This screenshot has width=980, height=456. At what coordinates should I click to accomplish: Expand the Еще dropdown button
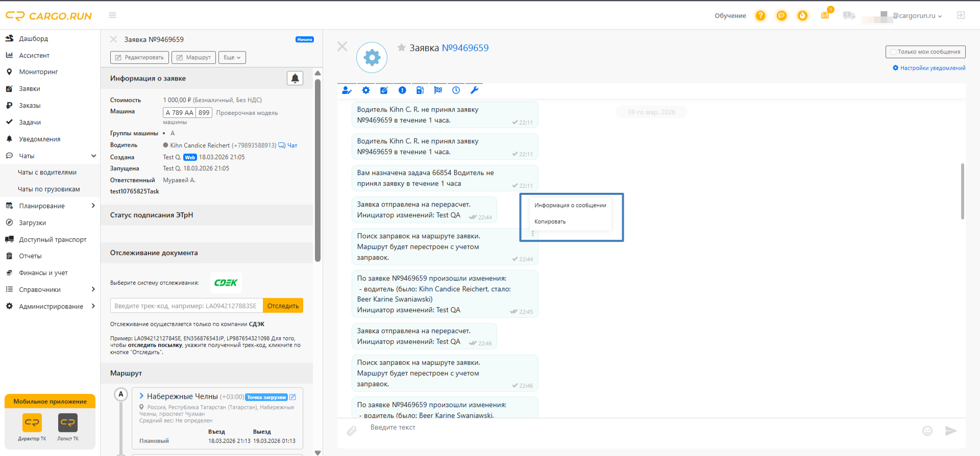point(232,58)
